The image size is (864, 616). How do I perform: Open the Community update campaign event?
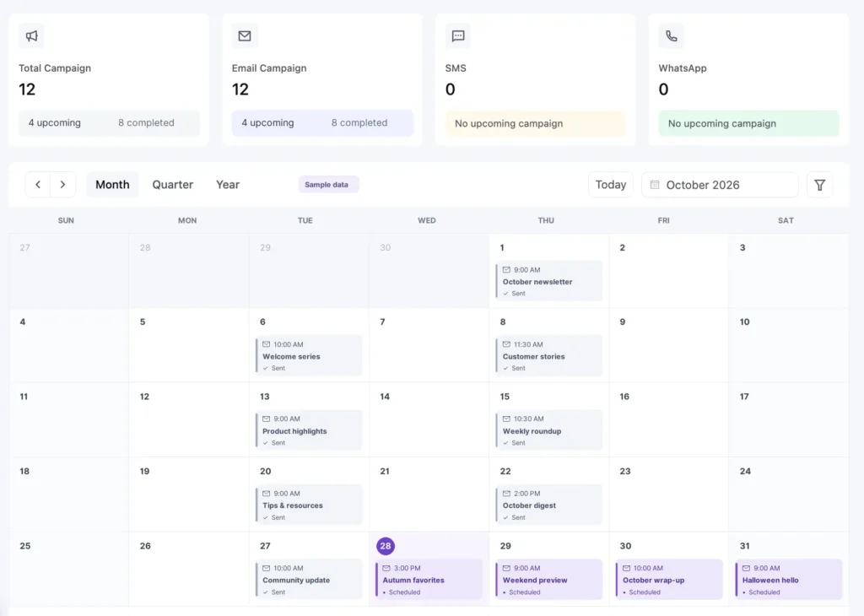(309, 580)
